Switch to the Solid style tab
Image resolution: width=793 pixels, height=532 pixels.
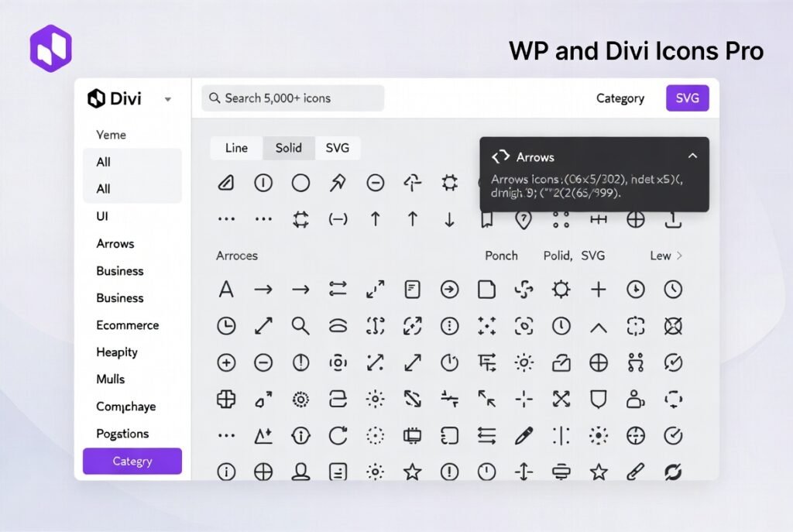click(x=288, y=148)
